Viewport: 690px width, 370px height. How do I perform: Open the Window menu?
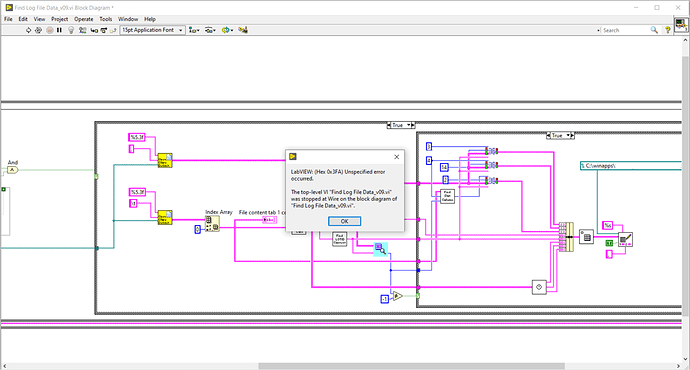pos(128,19)
